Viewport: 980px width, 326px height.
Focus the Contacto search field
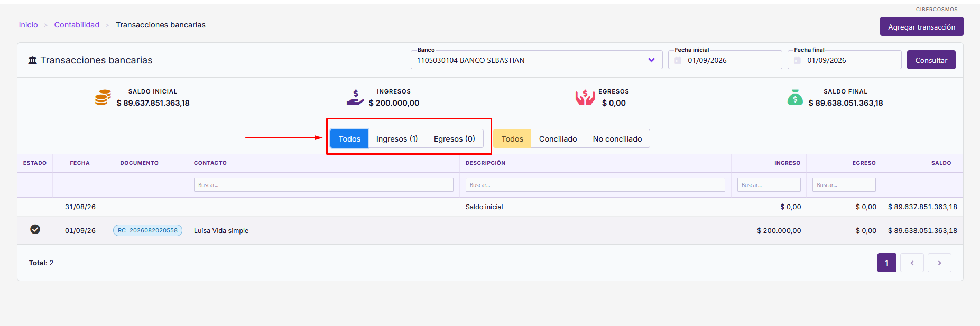(x=323, y=184)
